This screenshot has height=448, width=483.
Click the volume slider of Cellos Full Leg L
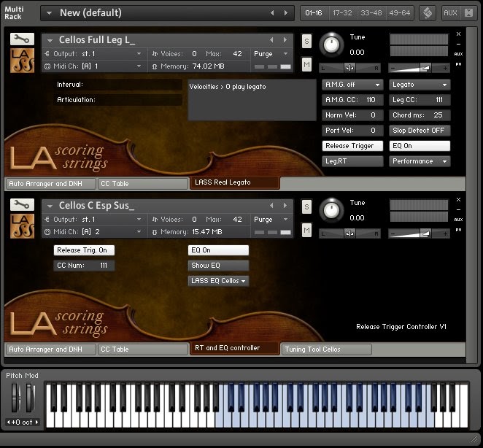click(x=419, y=68)
